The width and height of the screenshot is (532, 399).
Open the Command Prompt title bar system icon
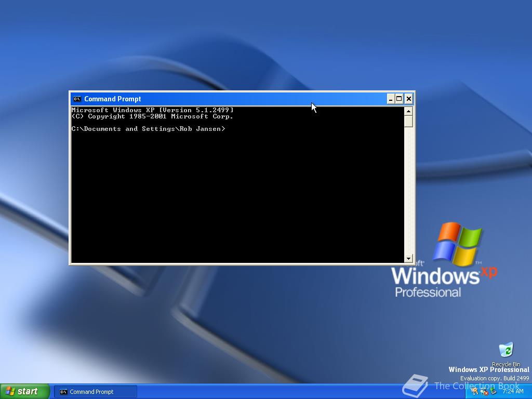[77, 99]
